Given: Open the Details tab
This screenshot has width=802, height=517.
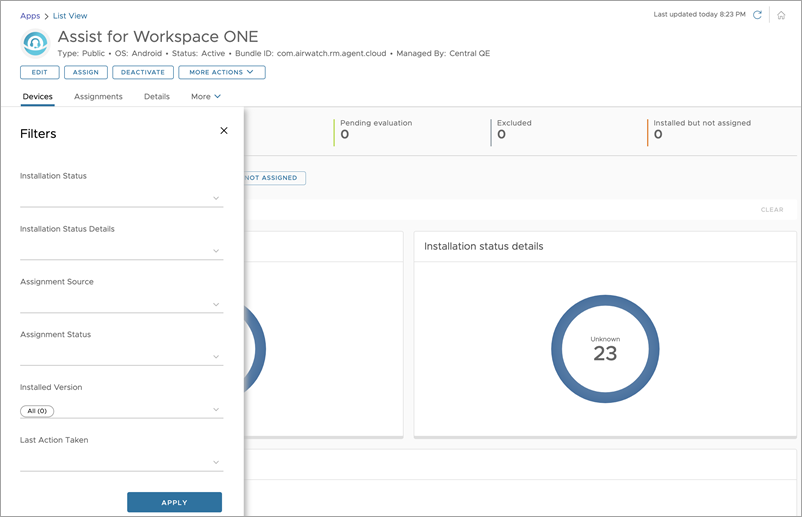Looking at the screenshot, I should pos(157,97).
